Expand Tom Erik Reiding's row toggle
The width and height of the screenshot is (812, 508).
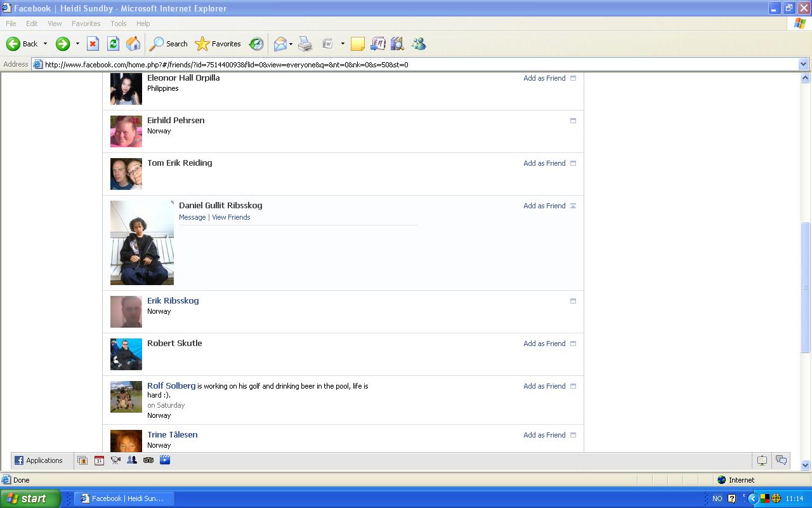[573, 163]
